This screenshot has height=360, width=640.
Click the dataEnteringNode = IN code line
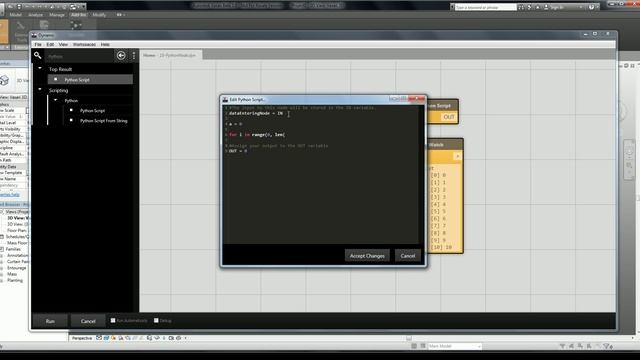(256, 113)
